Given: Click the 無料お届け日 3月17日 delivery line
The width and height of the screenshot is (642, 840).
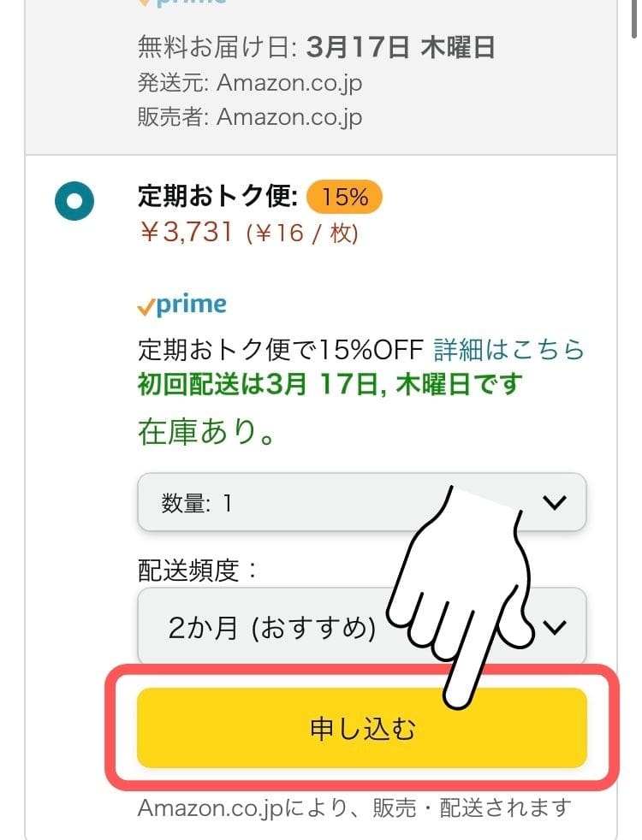Looking at the screenshot, I should click(316, 48).
